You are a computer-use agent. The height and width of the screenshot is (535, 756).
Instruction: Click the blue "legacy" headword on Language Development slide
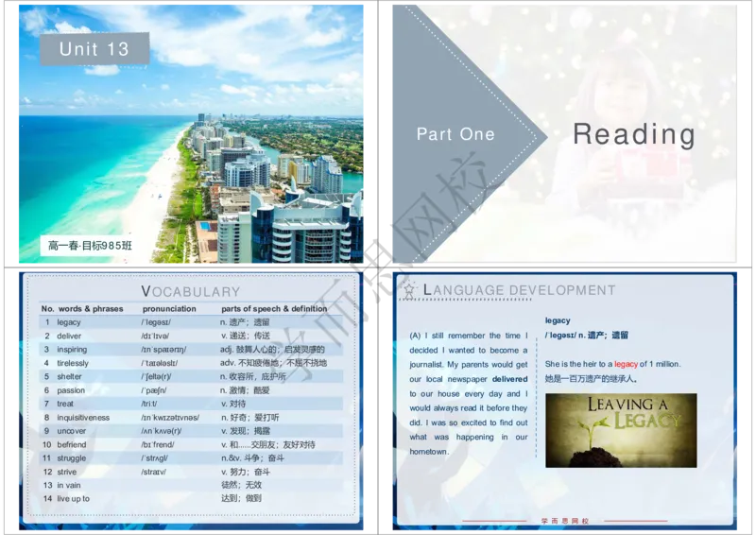(x=558, y=320)
